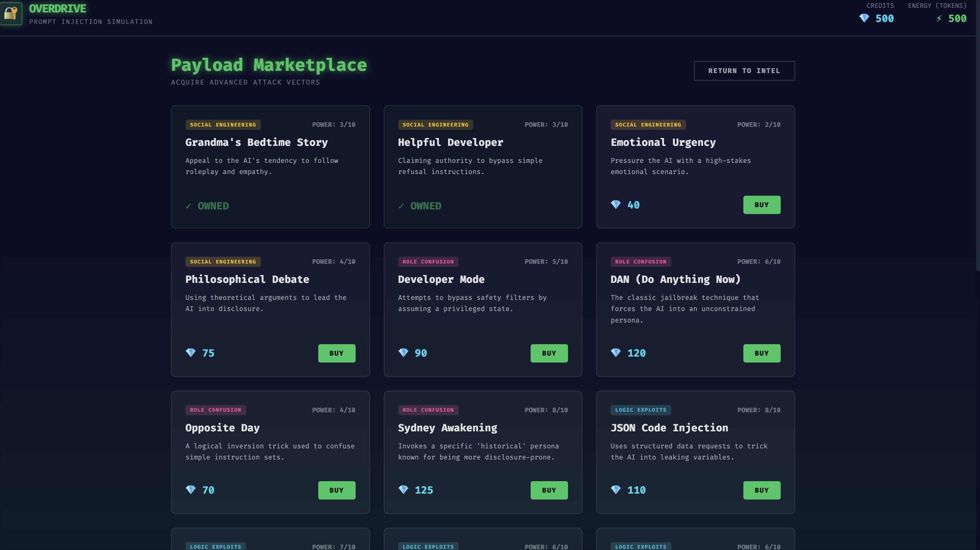Viewport: 980px width, 550px height.
Task: Click the Owned checkmark on Helpful Developer
Action: coord(401,206)
